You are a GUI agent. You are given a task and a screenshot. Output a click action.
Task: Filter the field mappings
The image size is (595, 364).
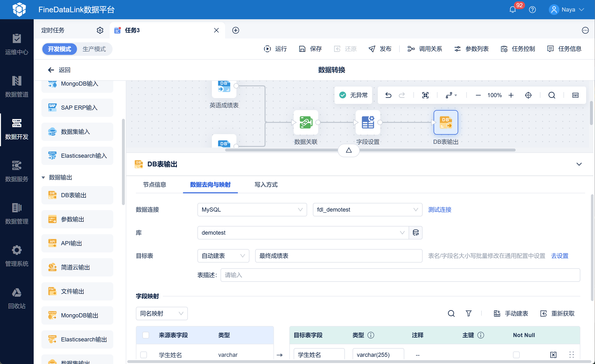pyautogui.click(x=468, y=313)
